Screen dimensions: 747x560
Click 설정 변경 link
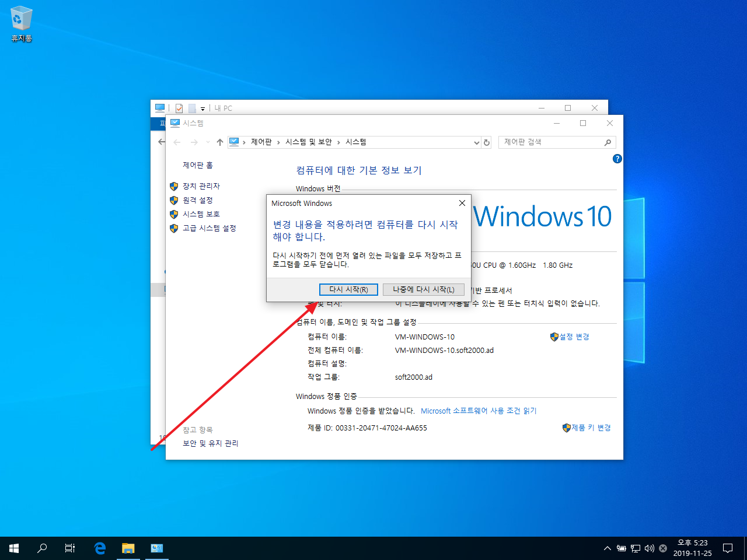[x=574, y=337]
